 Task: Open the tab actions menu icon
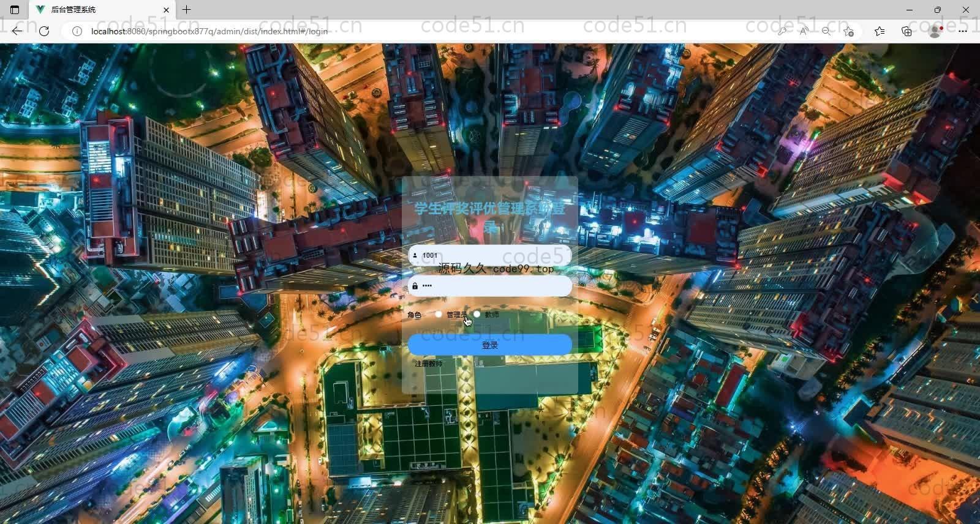15,10
